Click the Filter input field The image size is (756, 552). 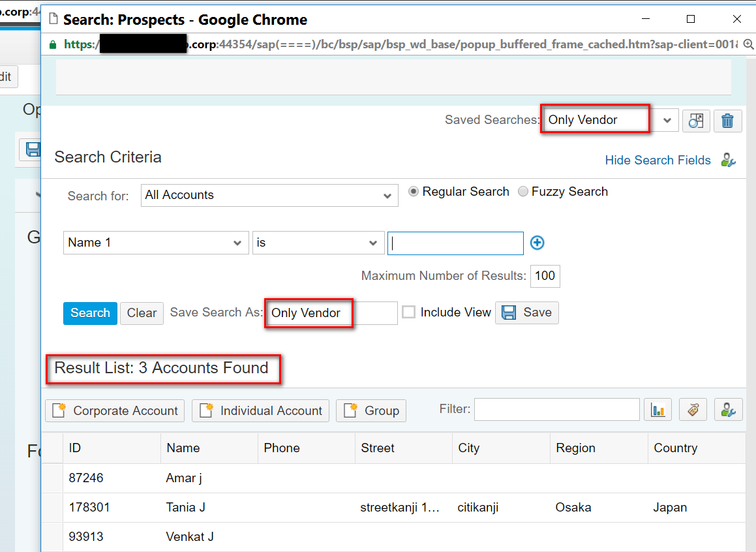(x=557, y=409)
